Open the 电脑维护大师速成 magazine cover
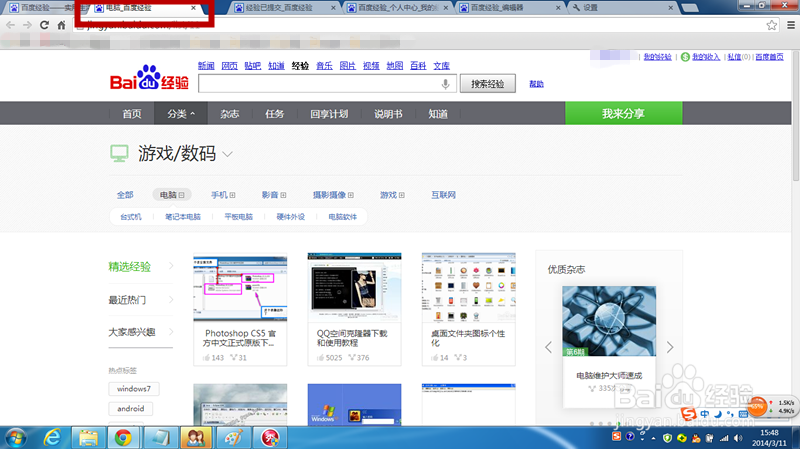This screenshot has height=449, width=800. (x=609, y=321)
